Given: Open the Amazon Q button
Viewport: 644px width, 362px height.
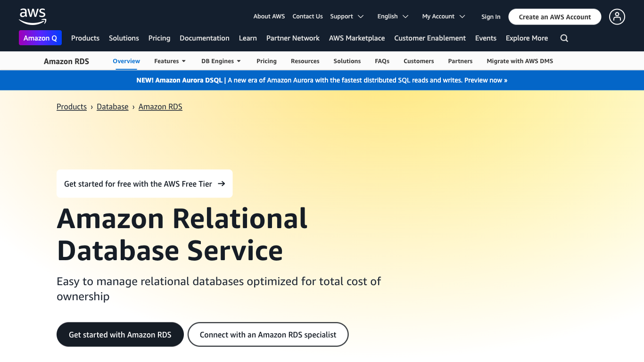Looking at the screenshot, I should pyautogui.click(x=40, y=38).
